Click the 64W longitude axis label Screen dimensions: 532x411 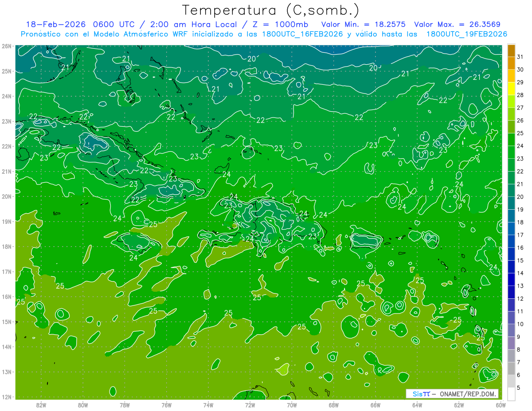point(417,405)
